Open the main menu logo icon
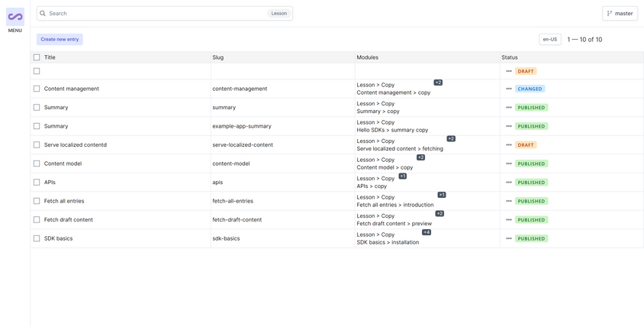 14,16
